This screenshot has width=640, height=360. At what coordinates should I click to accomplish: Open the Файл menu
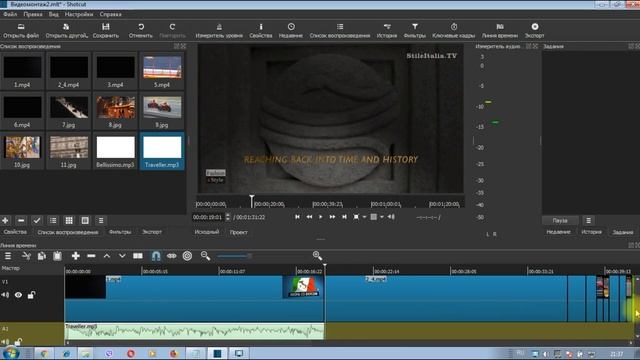10,14
